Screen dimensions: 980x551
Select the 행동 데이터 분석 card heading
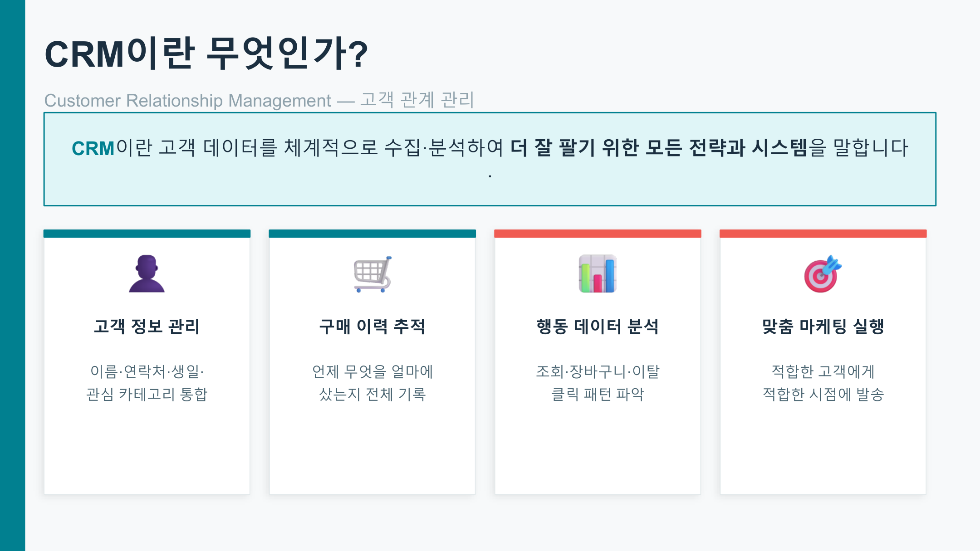coord(598,327)
